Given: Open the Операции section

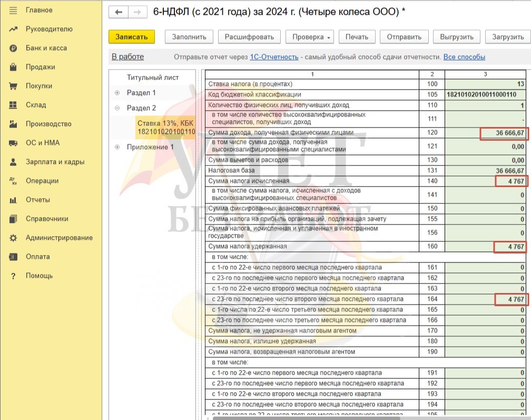Looking at the screenshot, I should tap(42, 181).
